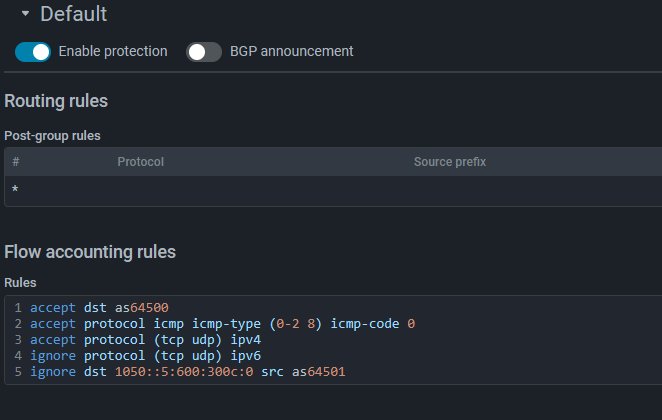Screen dimensions: 662x420
Task: Click the Enable protection label text
Action: click(x=113, y=51)
